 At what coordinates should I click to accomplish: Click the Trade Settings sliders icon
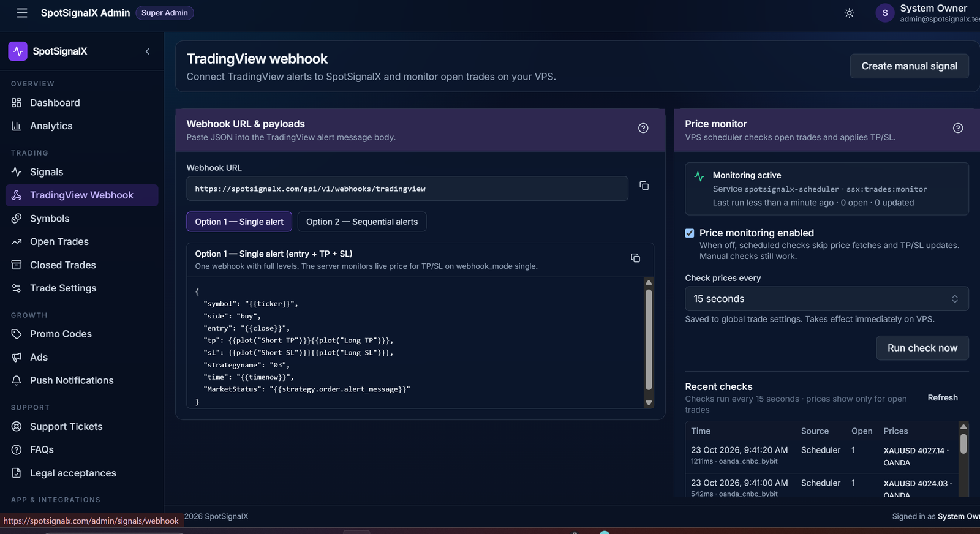(x=17, y=288)
